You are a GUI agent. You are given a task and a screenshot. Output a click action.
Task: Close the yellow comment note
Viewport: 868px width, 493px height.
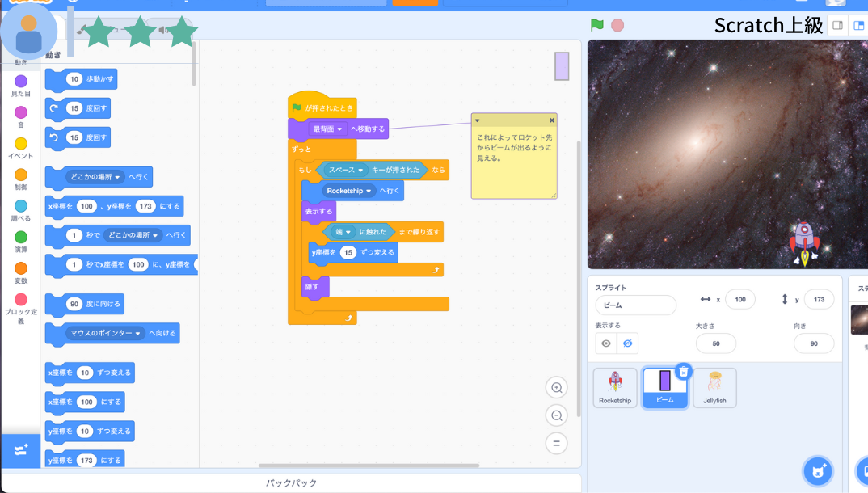click(x=551, y=120)
